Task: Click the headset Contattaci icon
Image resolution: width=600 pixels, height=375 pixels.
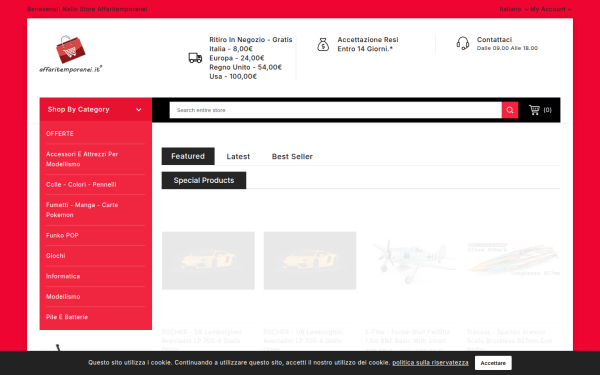Action: pos(463,43)
